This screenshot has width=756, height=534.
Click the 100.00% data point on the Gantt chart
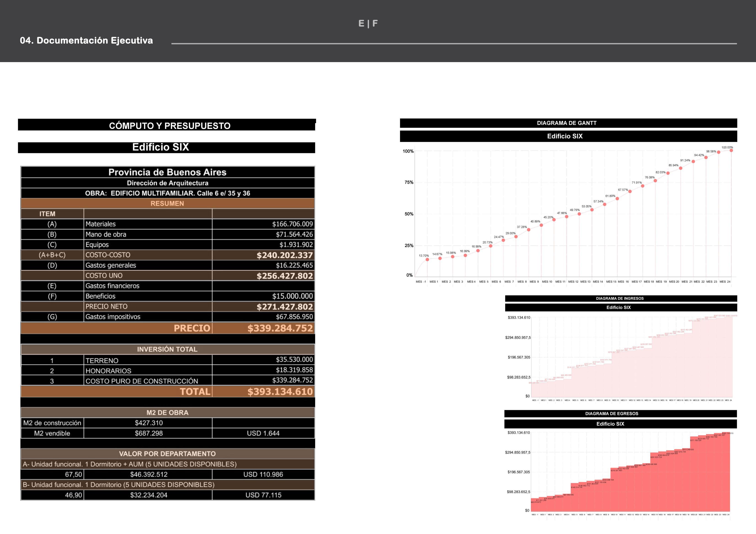(x=731, y=150)
